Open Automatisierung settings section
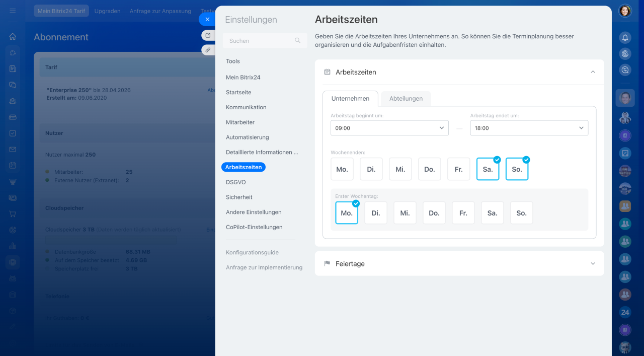The height and width of the screenshot is (356, 644). (x=248, y=137)
